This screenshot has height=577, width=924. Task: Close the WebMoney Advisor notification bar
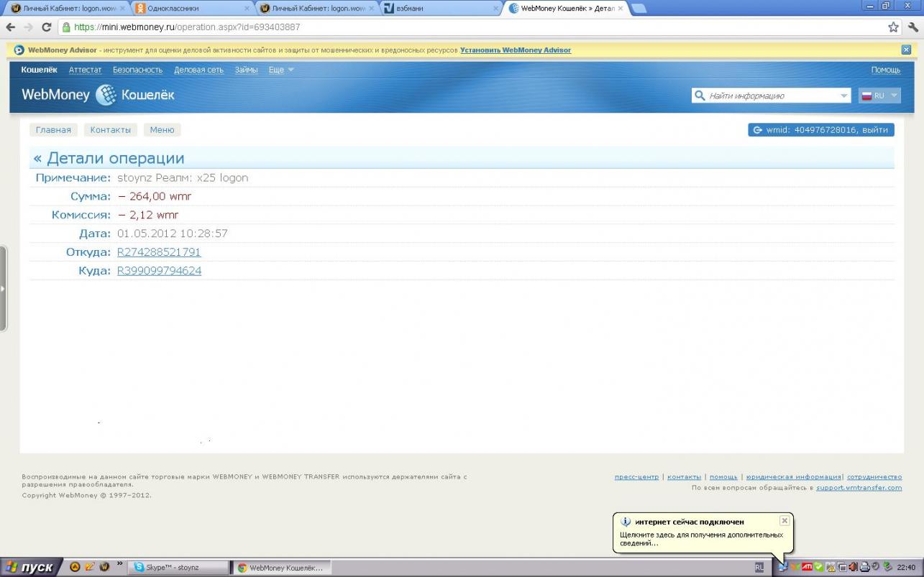[906, 50]
